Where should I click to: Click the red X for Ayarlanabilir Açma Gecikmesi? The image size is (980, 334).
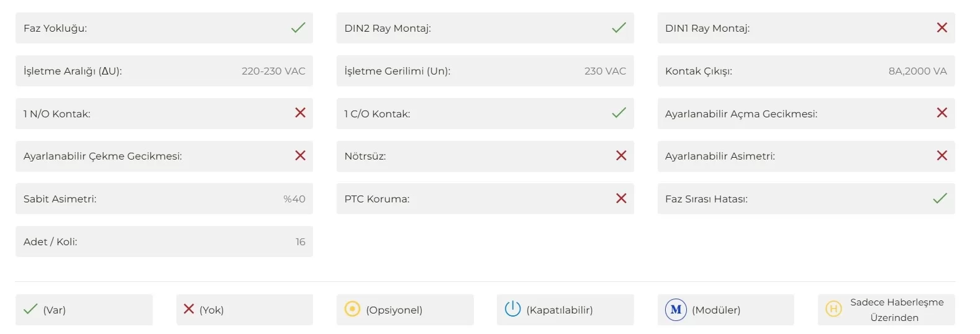942,113
